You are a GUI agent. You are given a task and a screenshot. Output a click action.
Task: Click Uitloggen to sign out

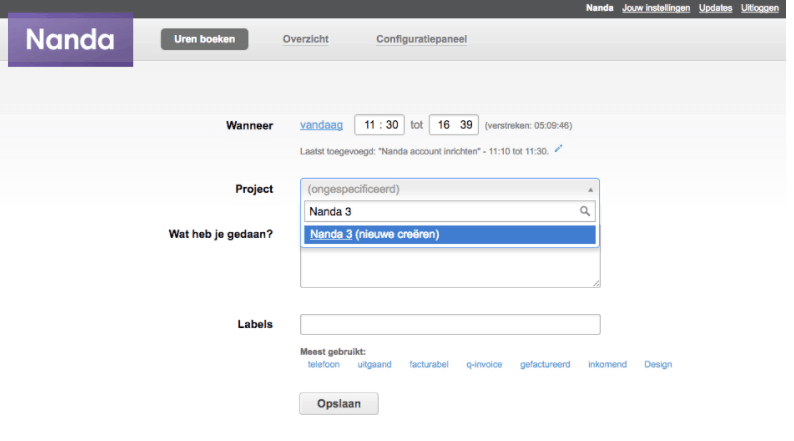tap(760, 8)
